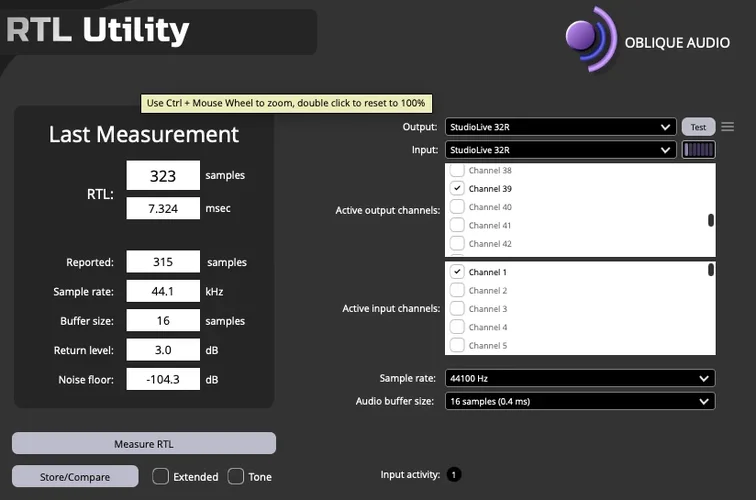Click the Oblique Audio logo
Image resolution: width=756 pixels, height=500 pixels.
648,40
